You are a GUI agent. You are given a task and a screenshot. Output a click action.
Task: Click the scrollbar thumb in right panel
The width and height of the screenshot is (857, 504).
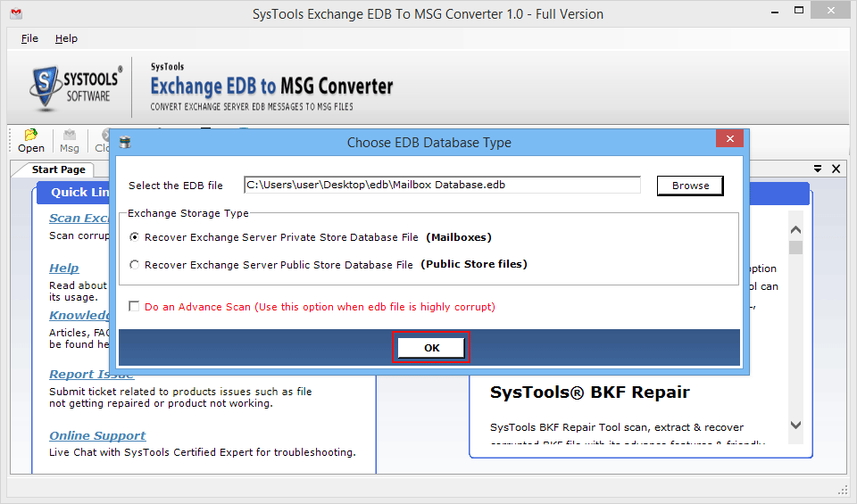pyautogui.click(x=795, y=248)
